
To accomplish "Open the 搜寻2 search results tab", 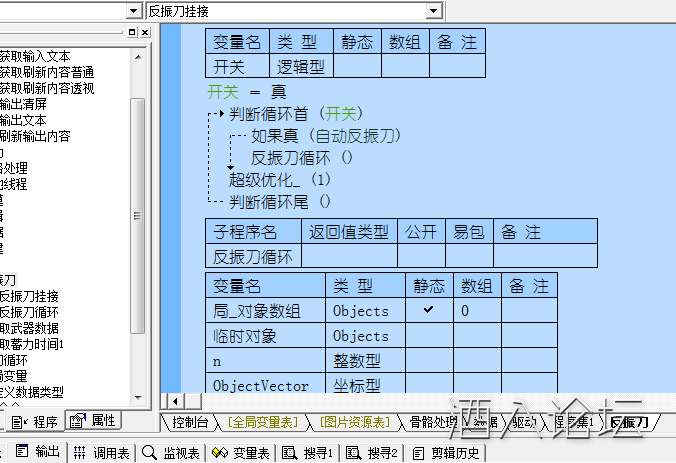I will pyautogui.click(x=372, y=453).
